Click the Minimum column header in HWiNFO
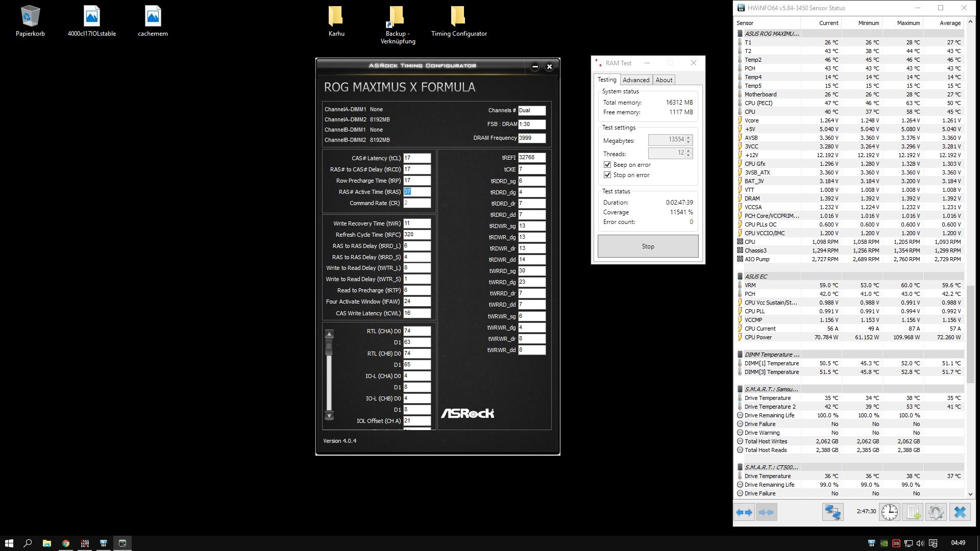This screenshot has height=551, width=980. pyautogui.click(x=862, y=23)
